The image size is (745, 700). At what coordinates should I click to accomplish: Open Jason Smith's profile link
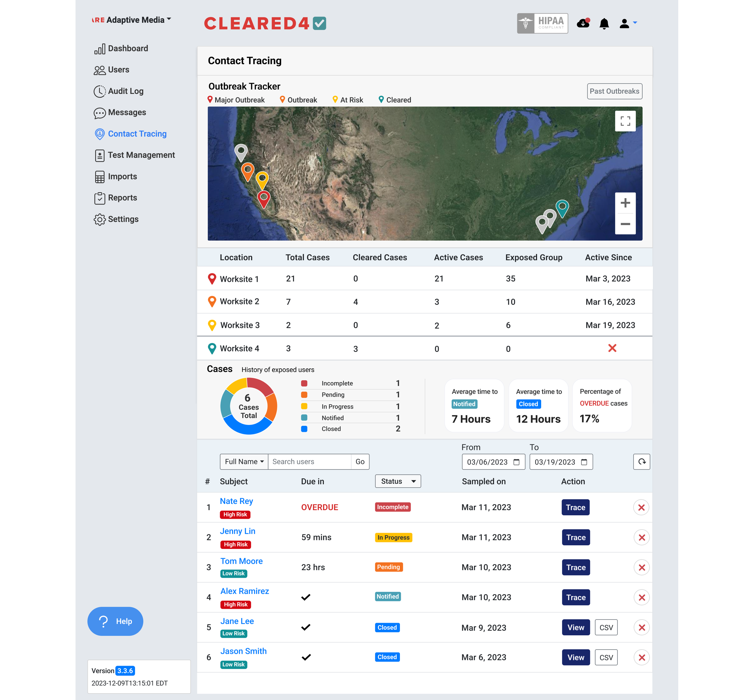coord(243,651)
